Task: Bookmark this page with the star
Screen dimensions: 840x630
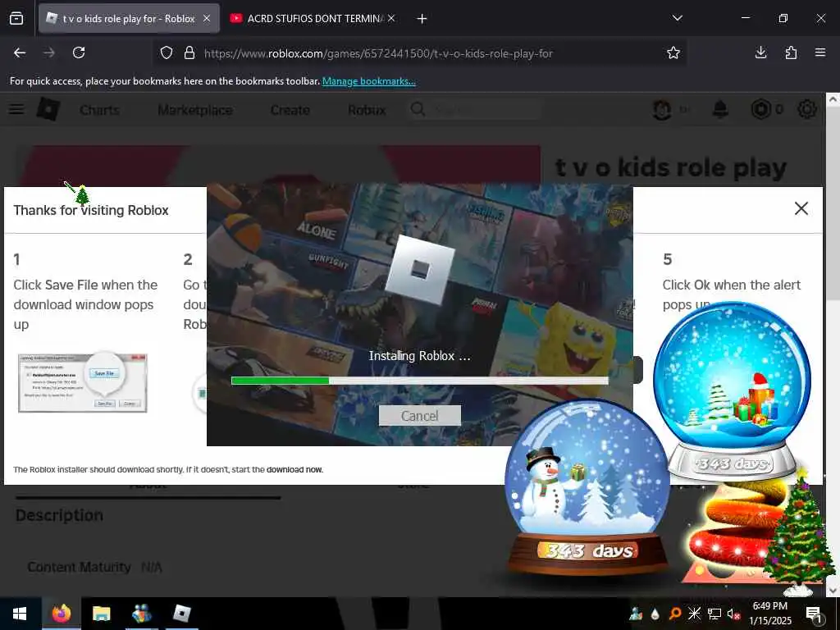Action: (673, 52)
